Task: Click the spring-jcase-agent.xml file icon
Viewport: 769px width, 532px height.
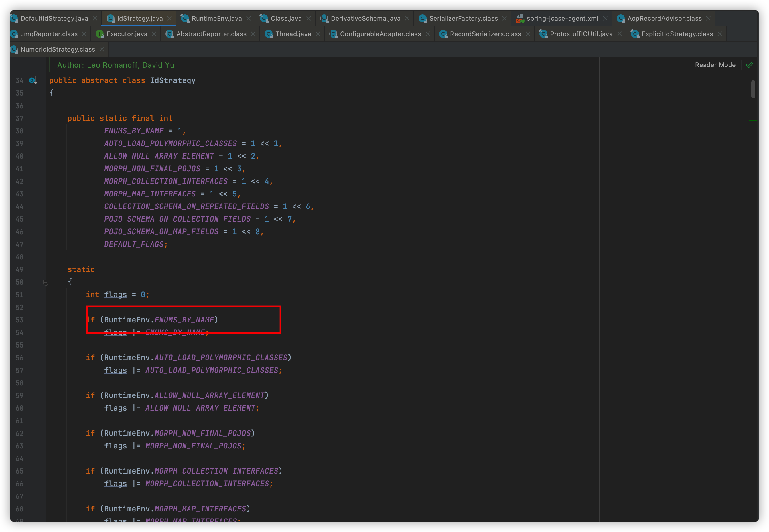Action: (520, 19)
